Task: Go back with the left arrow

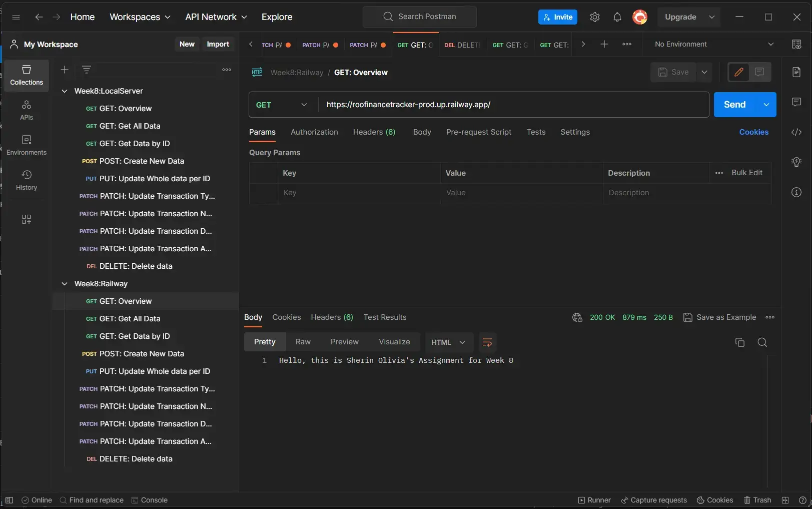Action: (39, 17)
